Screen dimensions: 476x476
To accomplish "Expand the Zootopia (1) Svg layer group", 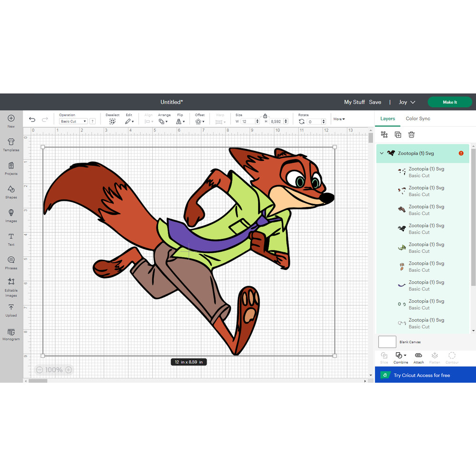I will [x=381, y=153].
